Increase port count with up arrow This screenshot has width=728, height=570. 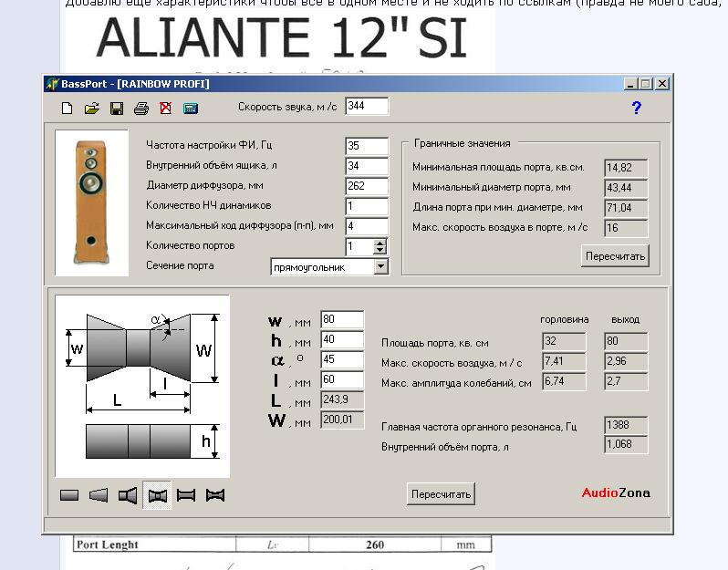pyautogui.click(x=380, y=243)
